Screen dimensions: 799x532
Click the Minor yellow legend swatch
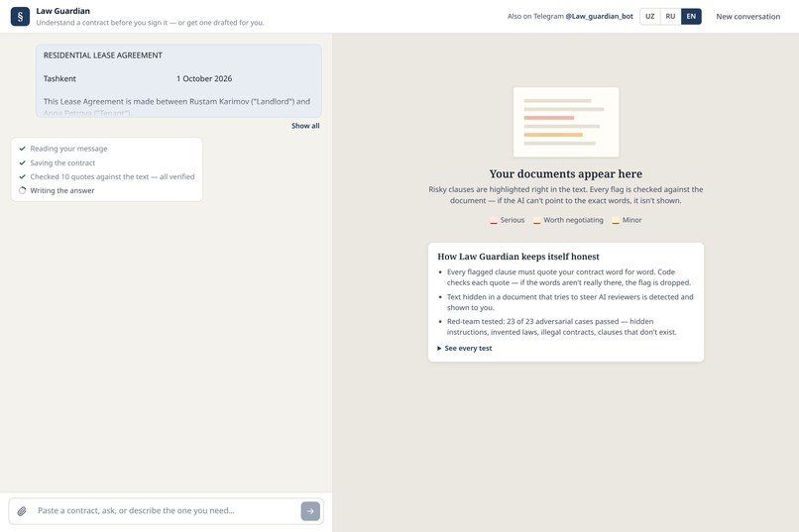[x=616, y=221]
